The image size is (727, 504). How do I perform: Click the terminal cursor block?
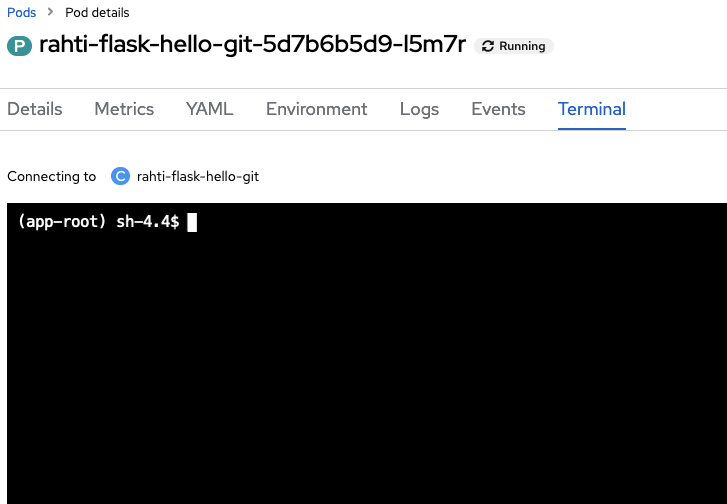pyautogui.click(x=192, y=222)
